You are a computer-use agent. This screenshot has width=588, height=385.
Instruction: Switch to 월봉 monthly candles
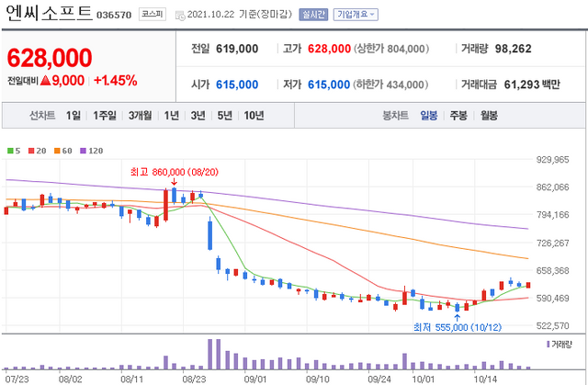[x=488, y=116]
